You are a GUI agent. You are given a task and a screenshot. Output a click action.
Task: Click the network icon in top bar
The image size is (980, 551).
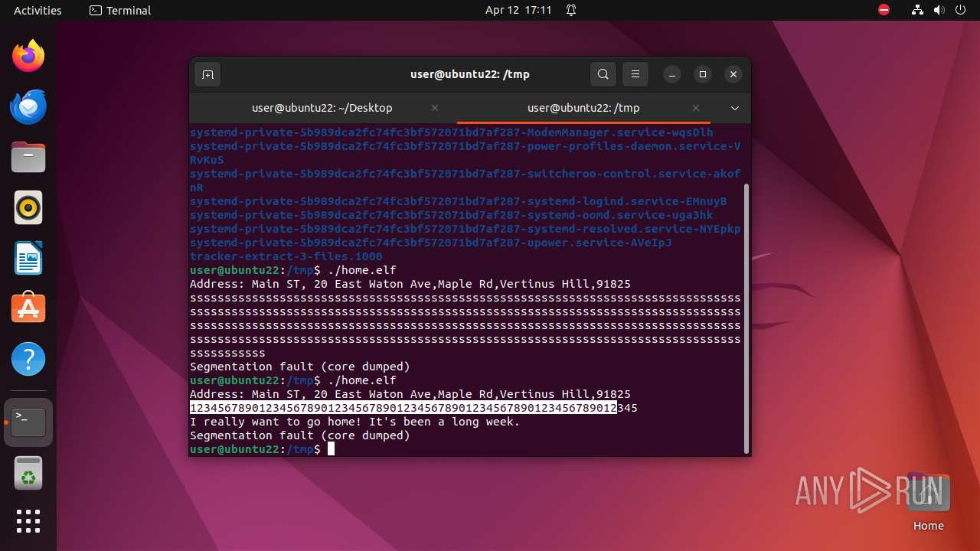[917, 10]
